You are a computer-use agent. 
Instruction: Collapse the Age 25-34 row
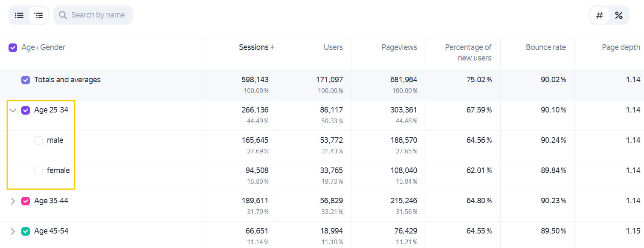click(x=13, y=110)
